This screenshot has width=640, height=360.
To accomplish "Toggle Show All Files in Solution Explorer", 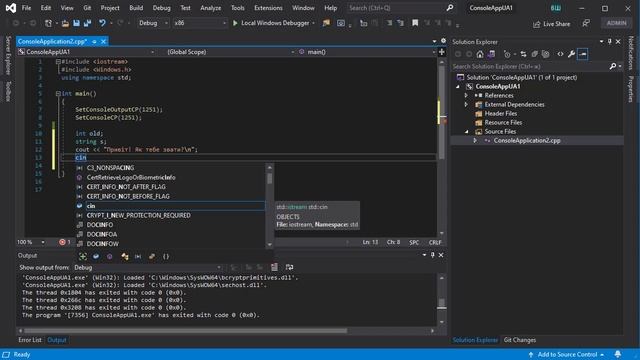I will click(x=545, y=54).
